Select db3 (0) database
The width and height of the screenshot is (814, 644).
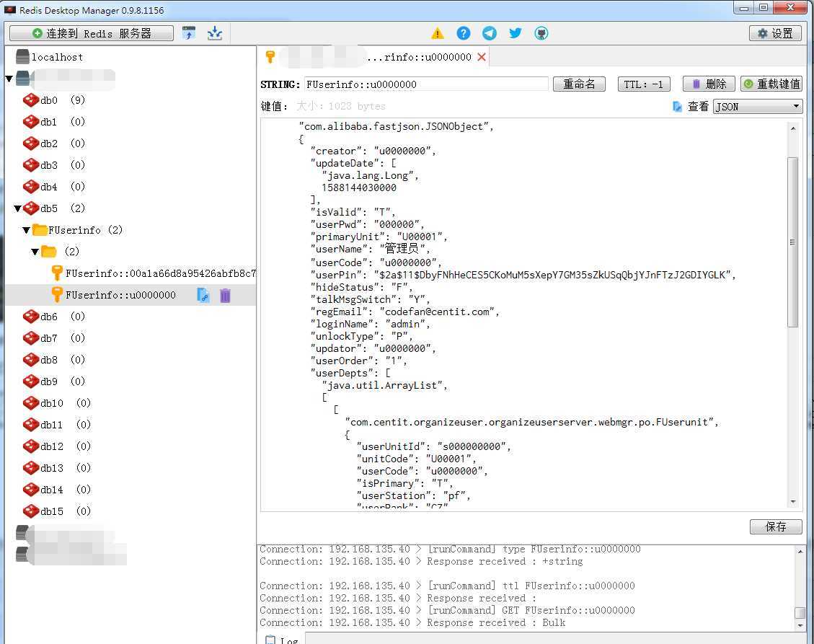coord(62,165)
